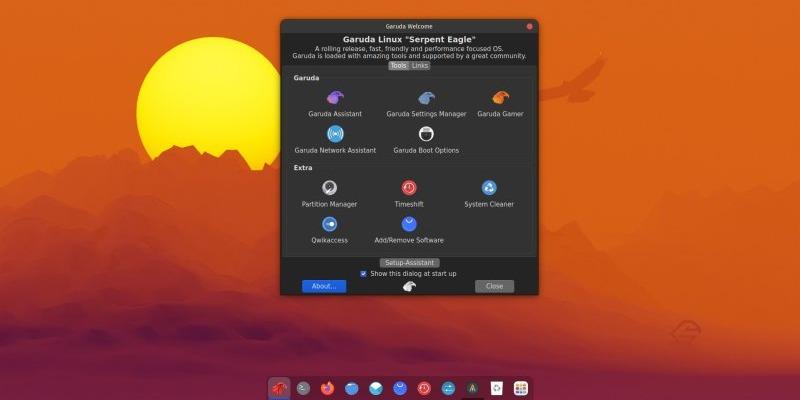Open the app grid in the dock
The height and width of the screenshot is (400, 800).
[x=520, y=388]
